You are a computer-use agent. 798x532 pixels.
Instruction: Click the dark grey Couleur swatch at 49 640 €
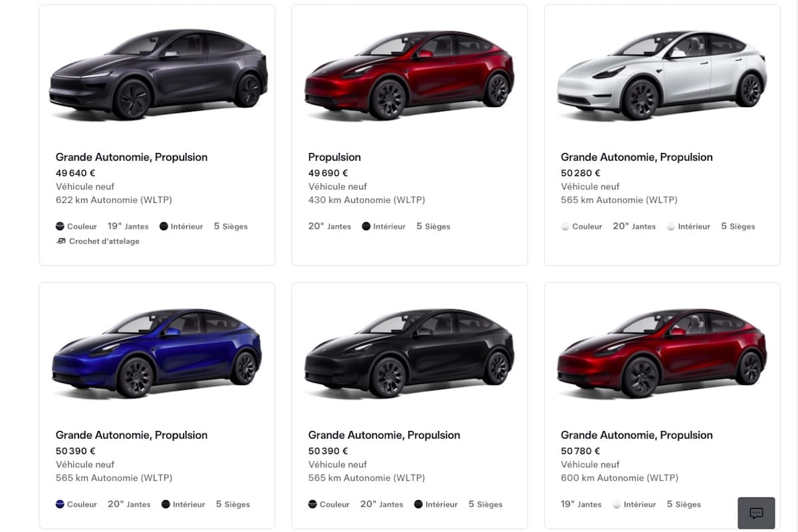(61, 227)
